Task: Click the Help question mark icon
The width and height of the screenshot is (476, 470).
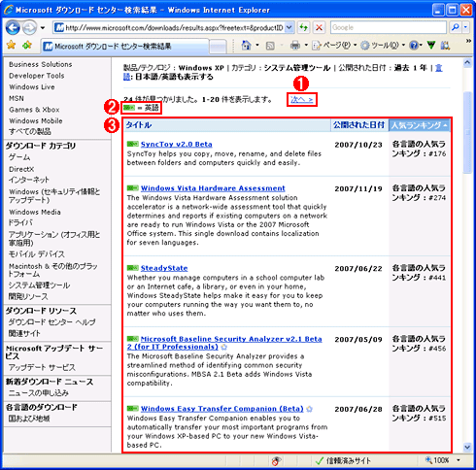Action: [x=414, y=46]
